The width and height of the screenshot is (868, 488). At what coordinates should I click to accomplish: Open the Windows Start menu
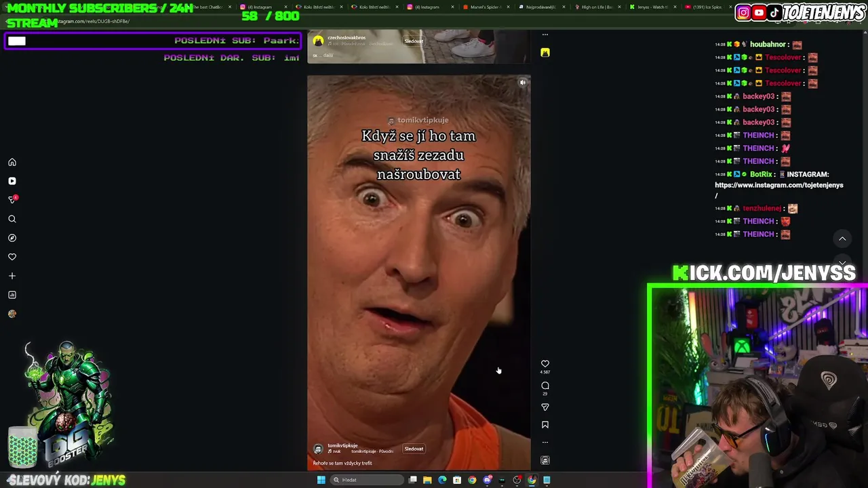coord(321,480)
